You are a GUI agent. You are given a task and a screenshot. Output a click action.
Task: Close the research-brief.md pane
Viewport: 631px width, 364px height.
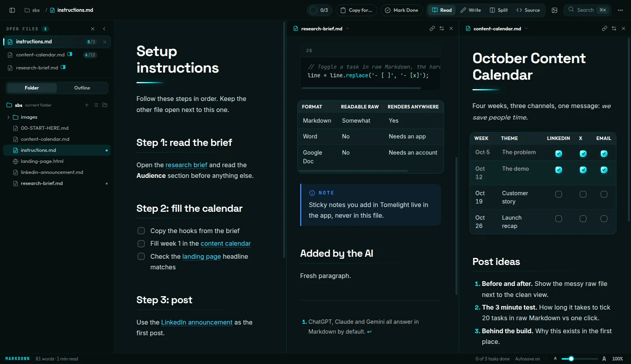tap(451, 28)
